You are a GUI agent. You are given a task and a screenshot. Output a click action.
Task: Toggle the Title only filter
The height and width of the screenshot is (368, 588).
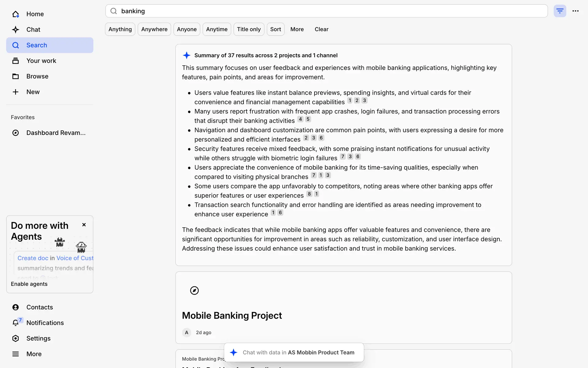click(249, 29)
